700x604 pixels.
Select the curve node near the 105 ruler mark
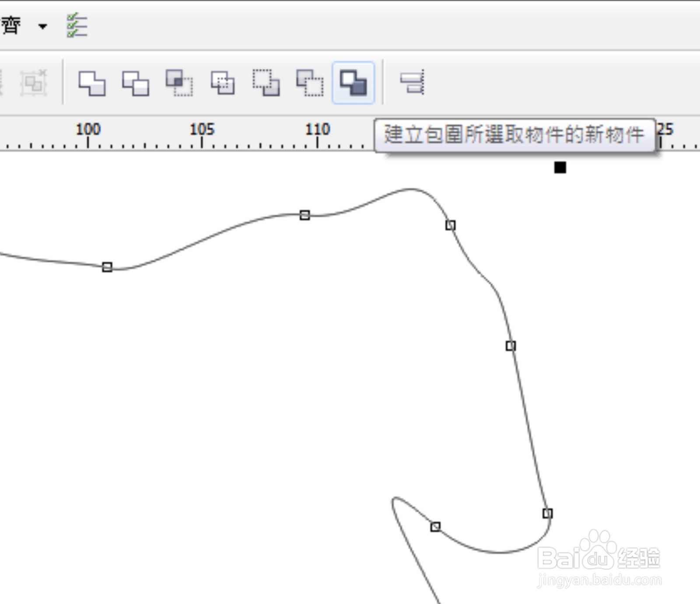coord(304,215)
